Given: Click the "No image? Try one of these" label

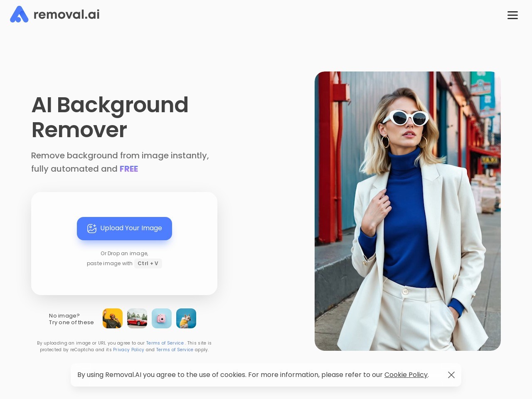Looking at the screenshot, I should (71, 319).
